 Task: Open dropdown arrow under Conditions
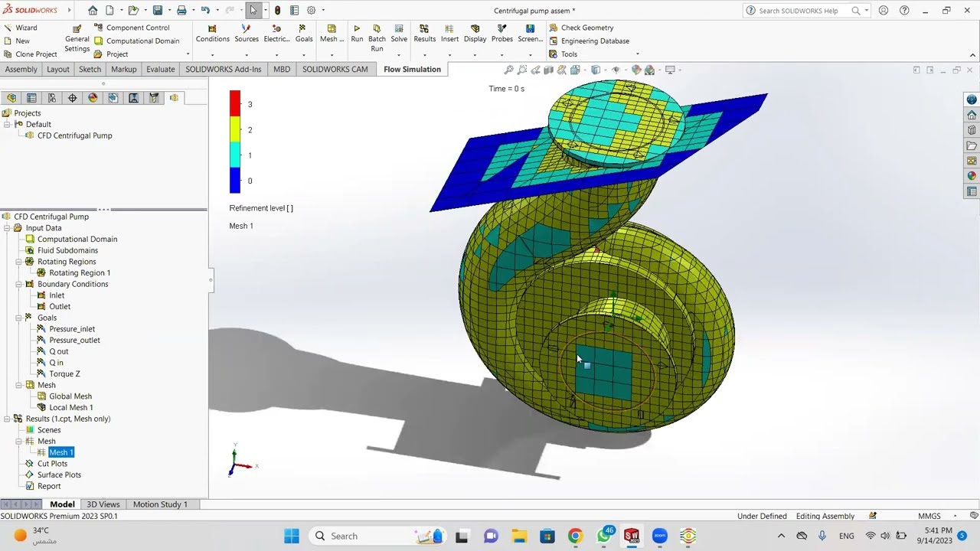212,55
